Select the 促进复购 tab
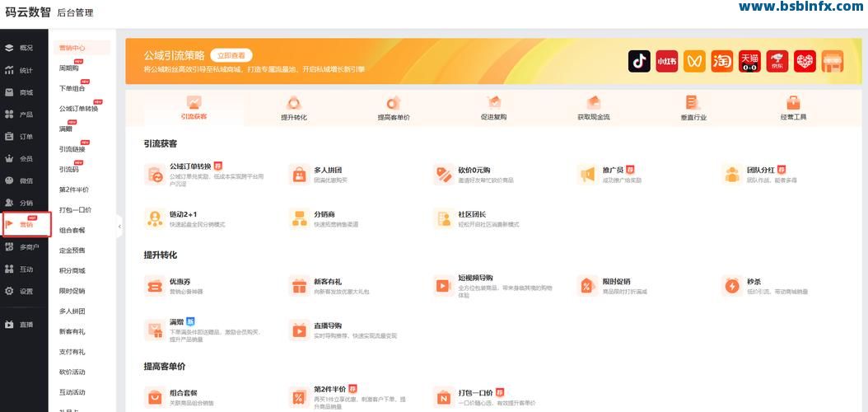The height and width of the screenshot is (412, 868). point(493,109)
